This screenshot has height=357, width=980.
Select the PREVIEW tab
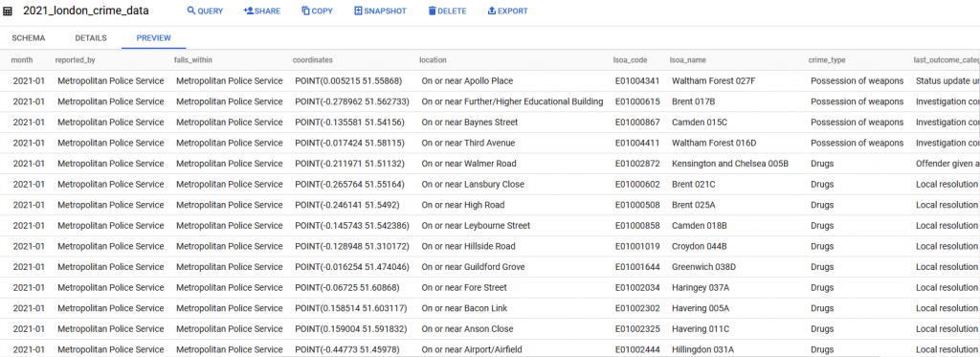point(154,38)
